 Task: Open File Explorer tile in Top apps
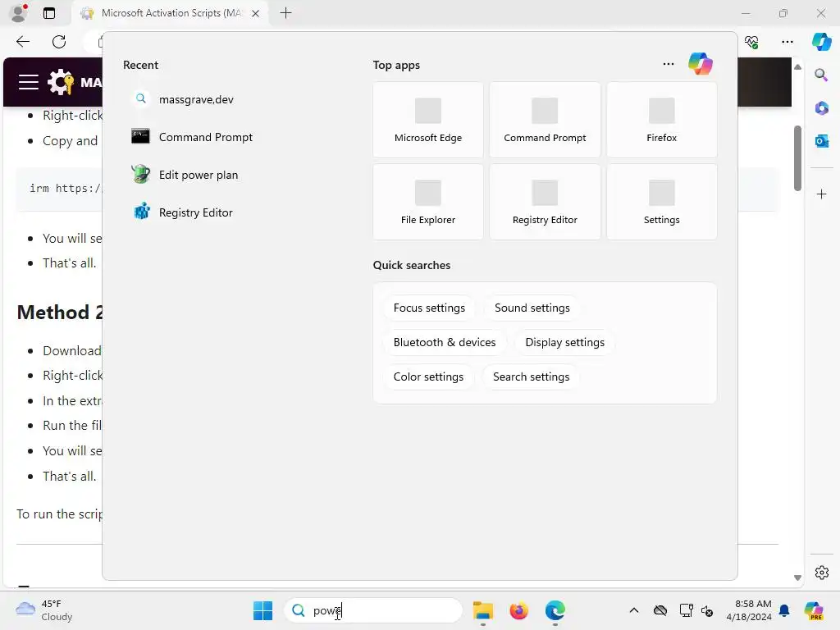click(428, 202)
